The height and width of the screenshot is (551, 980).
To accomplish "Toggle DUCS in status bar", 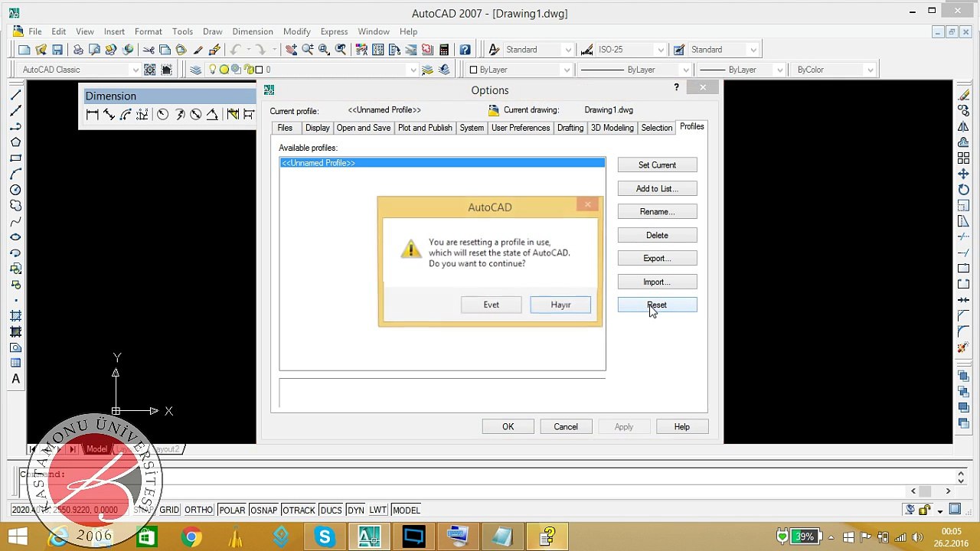I will (x=332, y=510).
